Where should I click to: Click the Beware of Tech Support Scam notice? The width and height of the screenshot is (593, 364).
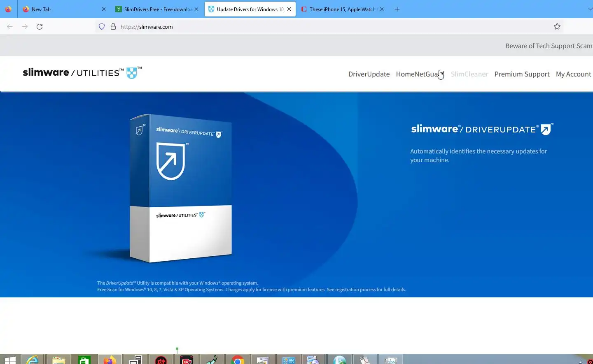click(x=549, y=46)
